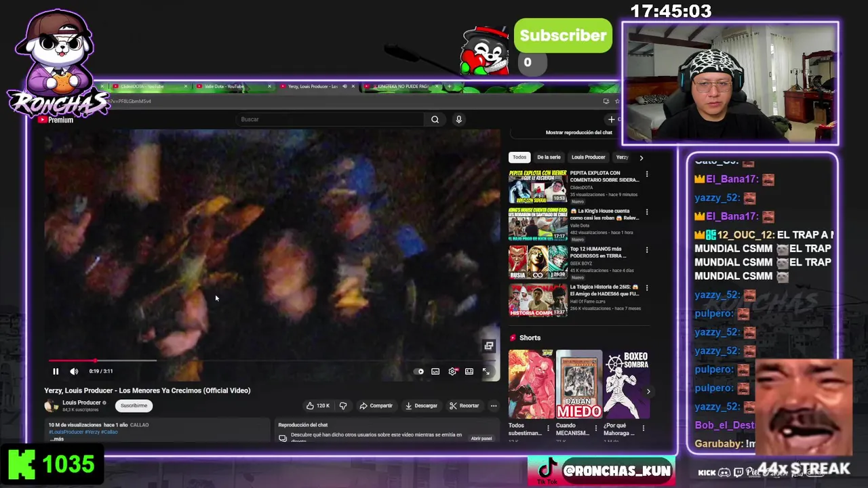Open the DABAN MIEDO short
The width and height of the screenshot is (868, 488).
click(x=579, y=384)
